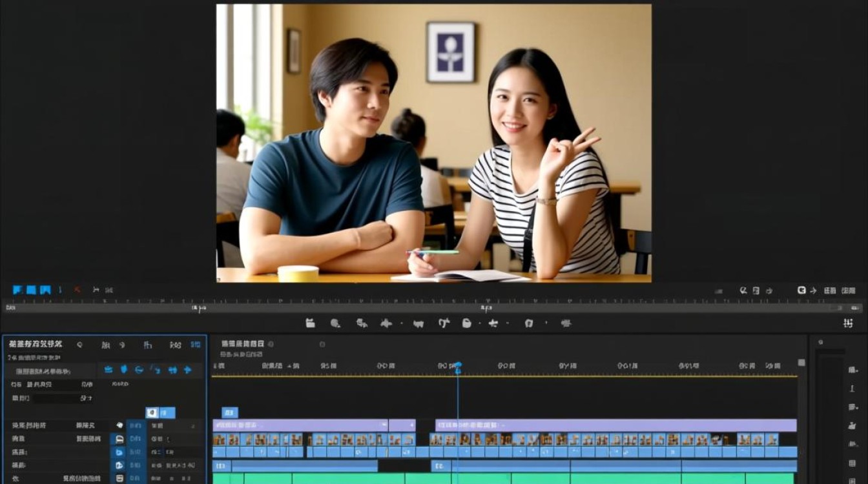Click the third blue marker icon below the preview
The image size is (868, 484).
pos(45,290)
